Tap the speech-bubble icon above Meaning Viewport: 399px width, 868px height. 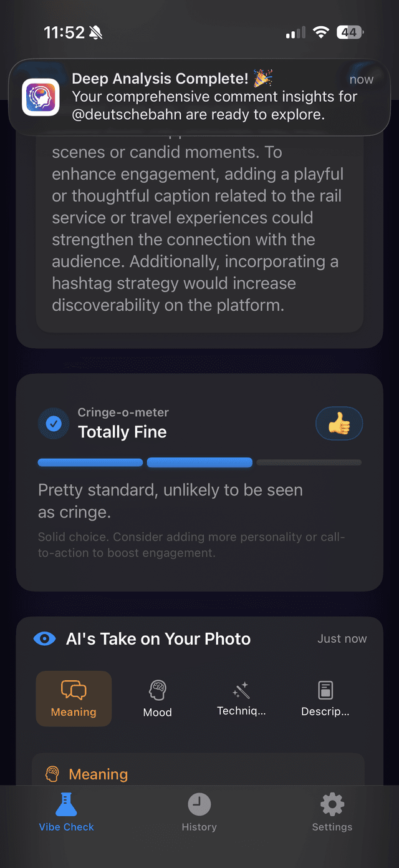click(74, 689)
